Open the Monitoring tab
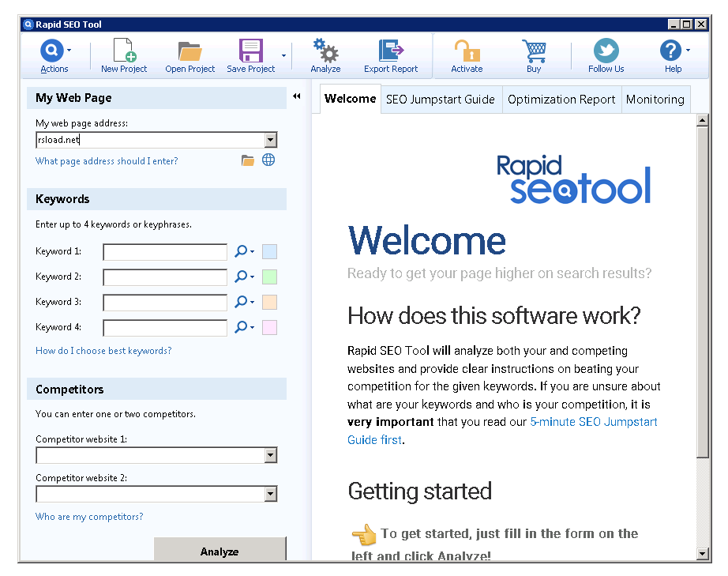The image size is (728, 576). tap(655, 99)
